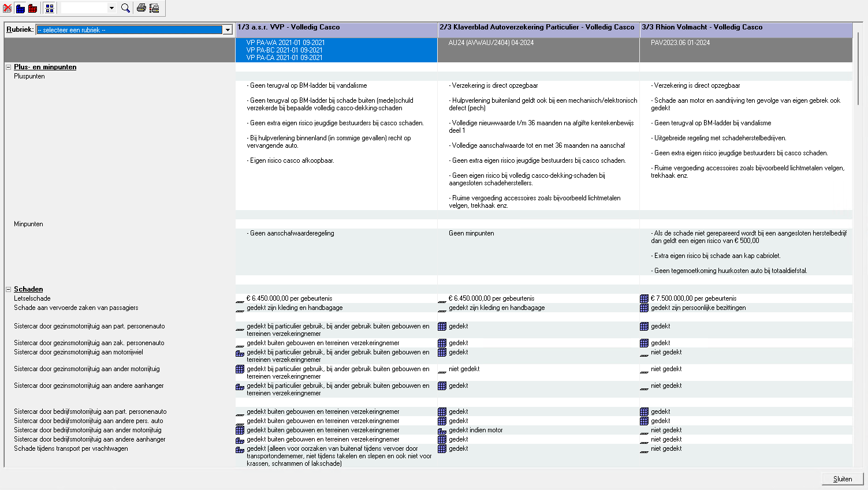Click 'Extra eigen risico bij schade aan kap cabriolet.'
868x490 pixels.
pos(716,256)
